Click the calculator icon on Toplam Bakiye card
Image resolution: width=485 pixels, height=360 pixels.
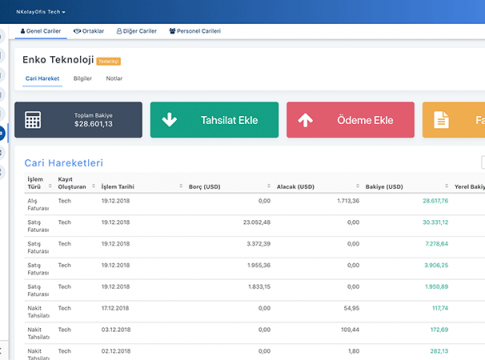pyautogui.click(x=33, y=120)
